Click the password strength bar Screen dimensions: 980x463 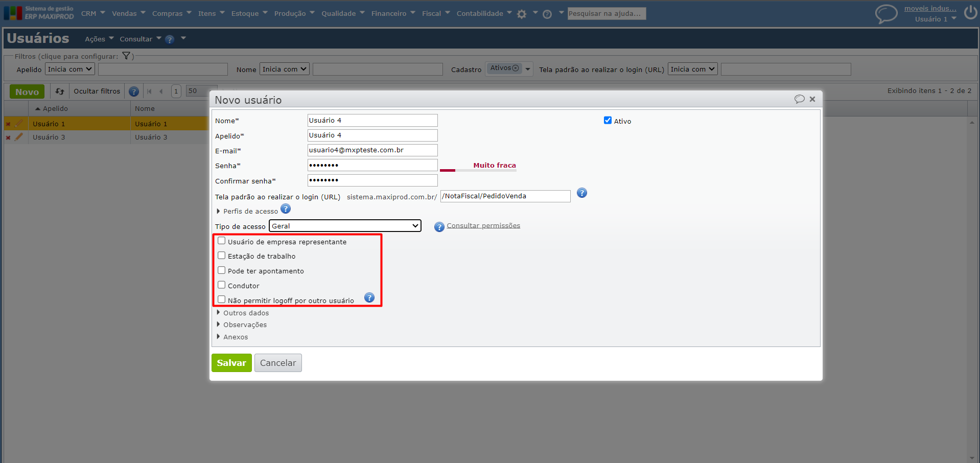click(478, 170)
